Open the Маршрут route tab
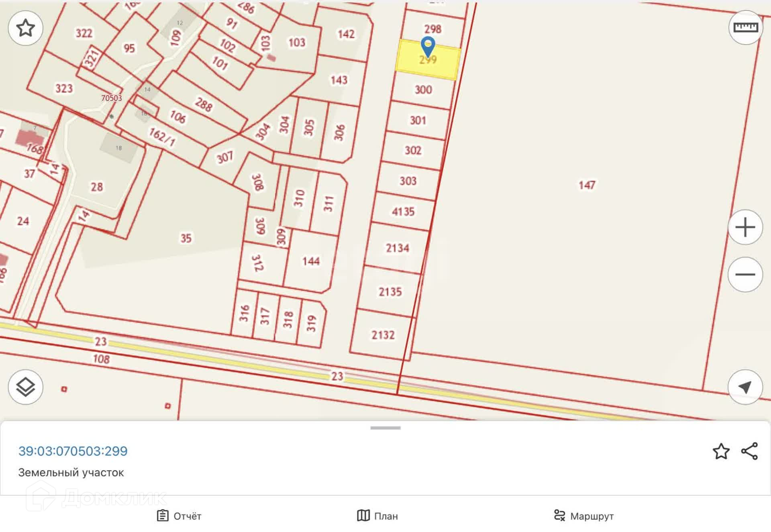The width and height of the screenshot is (771, 532). coord(583,516)
